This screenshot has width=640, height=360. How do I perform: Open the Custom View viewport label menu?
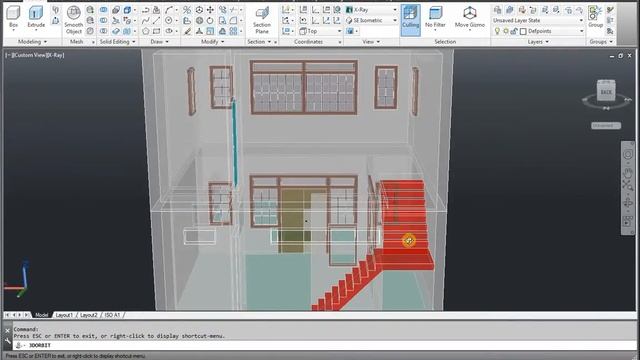[x=29, y=55]
